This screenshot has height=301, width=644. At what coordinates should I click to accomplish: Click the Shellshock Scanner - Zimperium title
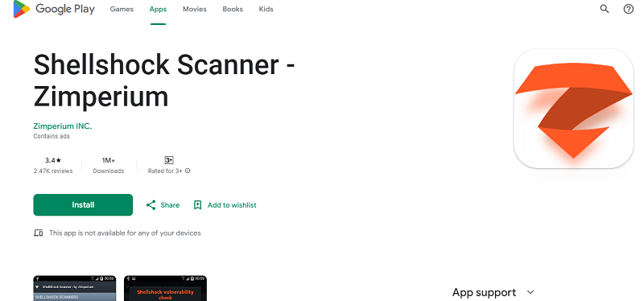coord(164,81)
